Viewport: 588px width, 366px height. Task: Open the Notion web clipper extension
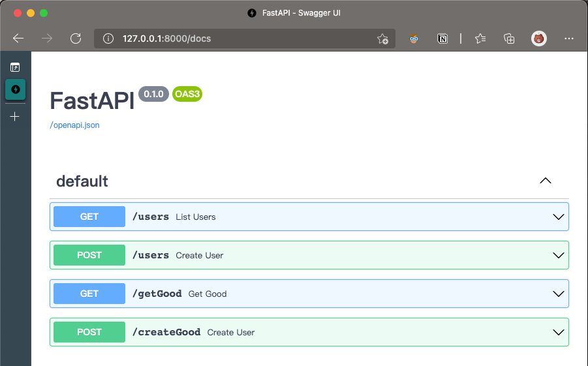(x=442, y=38)
